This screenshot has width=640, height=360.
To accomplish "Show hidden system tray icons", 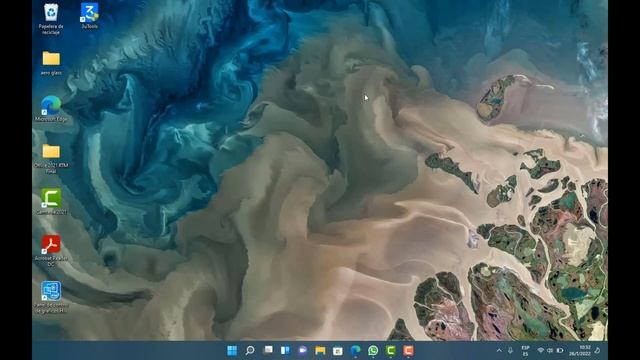I will point(499,351).
